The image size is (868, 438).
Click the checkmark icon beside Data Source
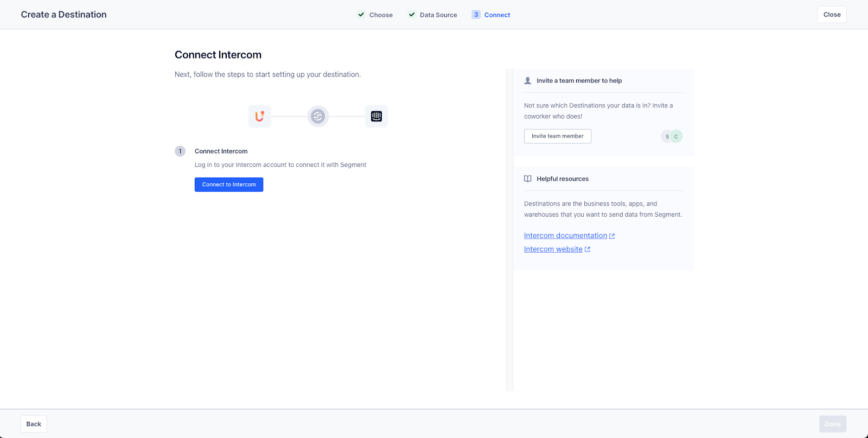[412, 15]
